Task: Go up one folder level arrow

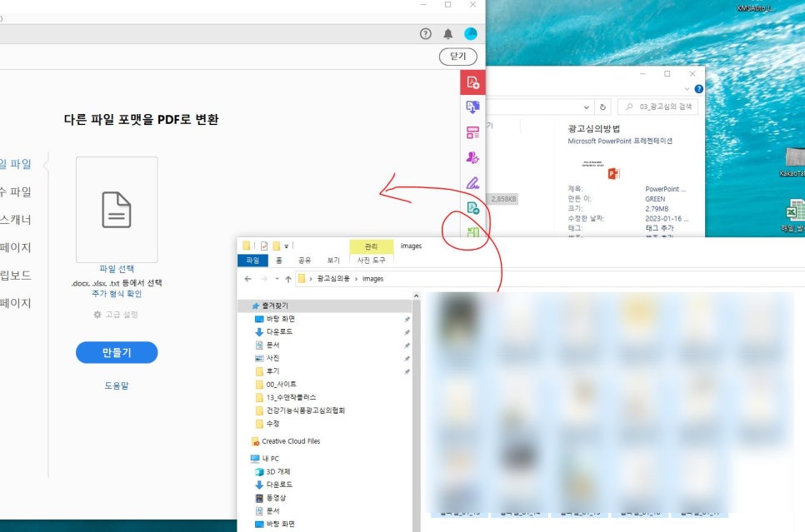Action: pyautogui.click(x=288, y=279)
